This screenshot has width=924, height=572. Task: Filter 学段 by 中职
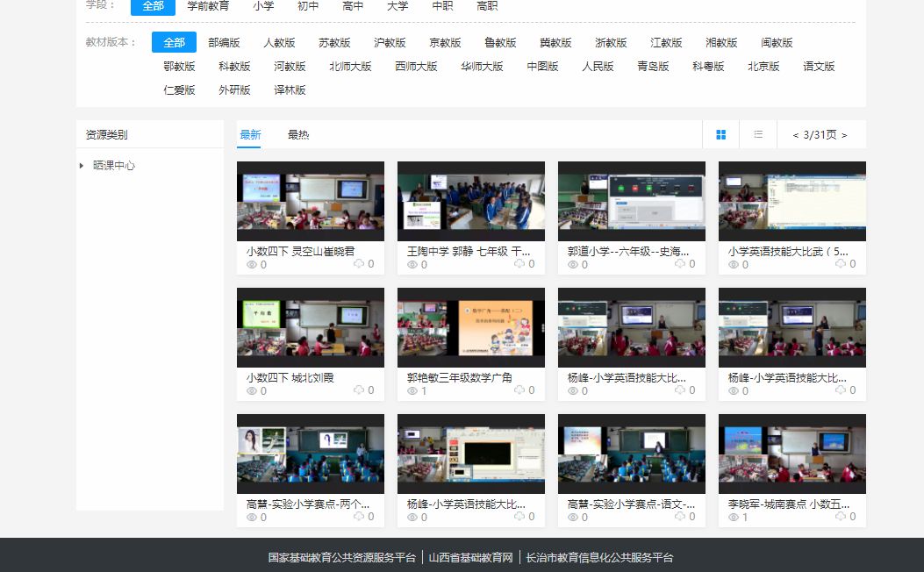click(x=442, y=6)
